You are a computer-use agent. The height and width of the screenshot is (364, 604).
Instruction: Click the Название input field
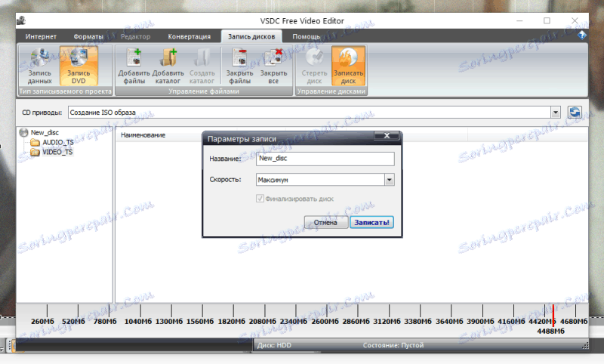click(325, 159)
